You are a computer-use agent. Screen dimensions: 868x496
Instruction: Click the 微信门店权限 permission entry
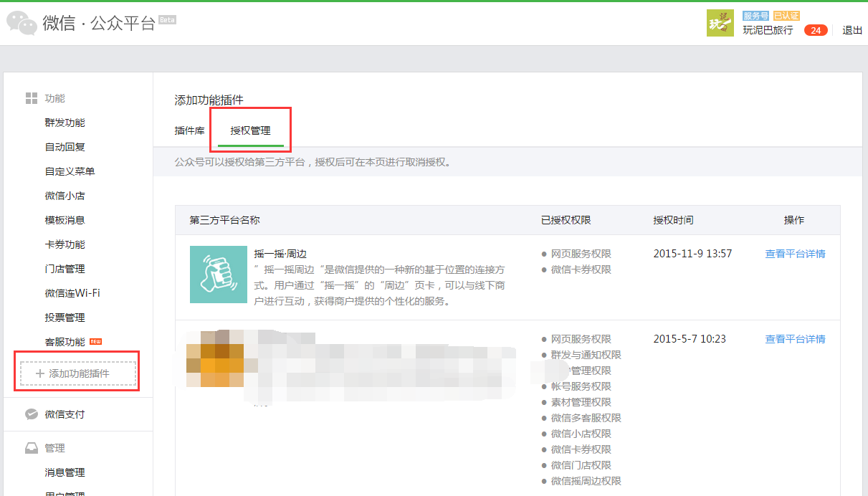(581, 465)
